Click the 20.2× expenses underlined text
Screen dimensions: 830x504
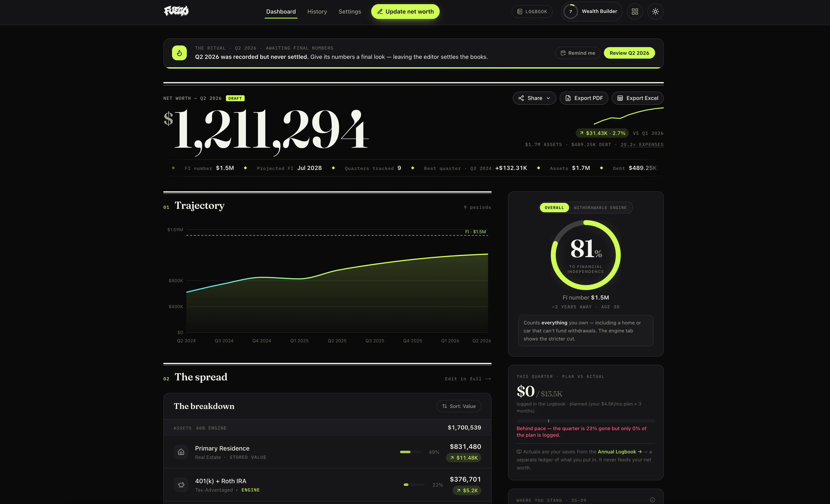(x=642, y=145)
